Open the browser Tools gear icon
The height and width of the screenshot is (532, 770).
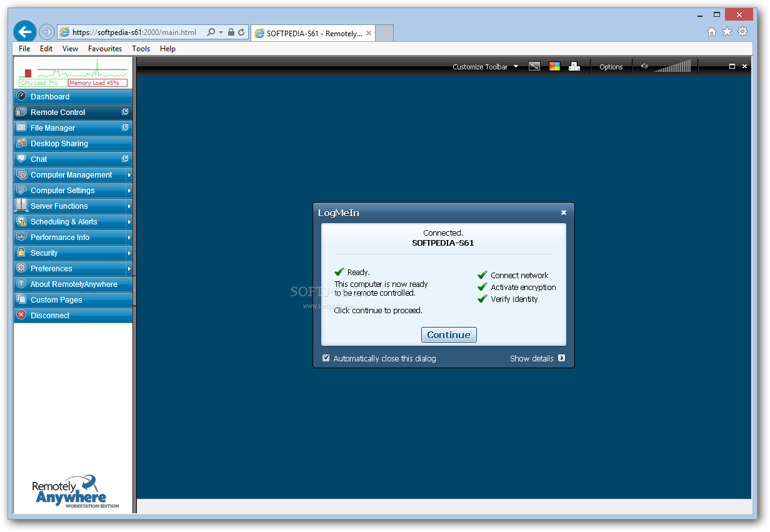742,32
